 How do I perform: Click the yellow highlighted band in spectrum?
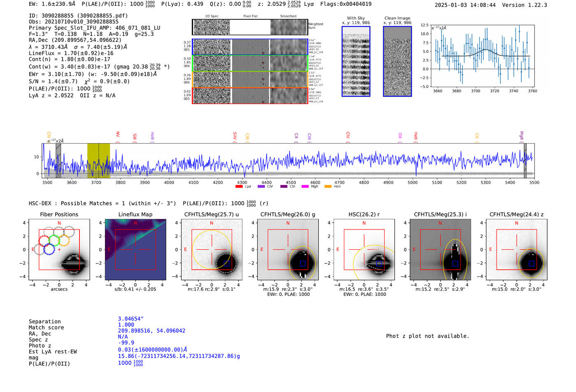click(98, 160)
